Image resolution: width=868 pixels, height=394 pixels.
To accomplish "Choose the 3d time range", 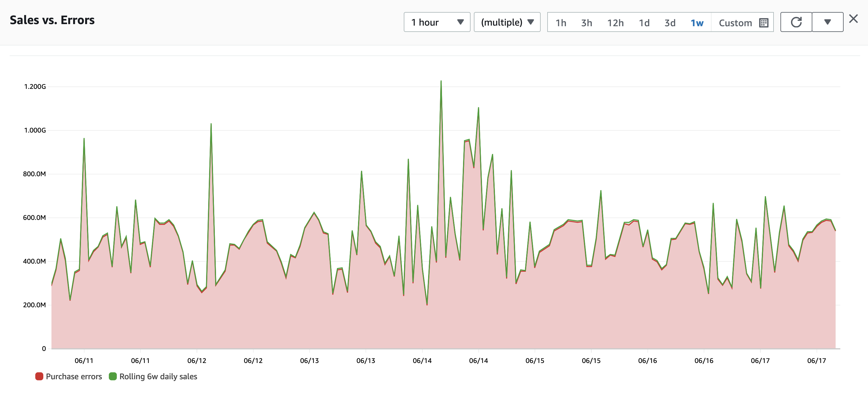I will click(670, 23).
